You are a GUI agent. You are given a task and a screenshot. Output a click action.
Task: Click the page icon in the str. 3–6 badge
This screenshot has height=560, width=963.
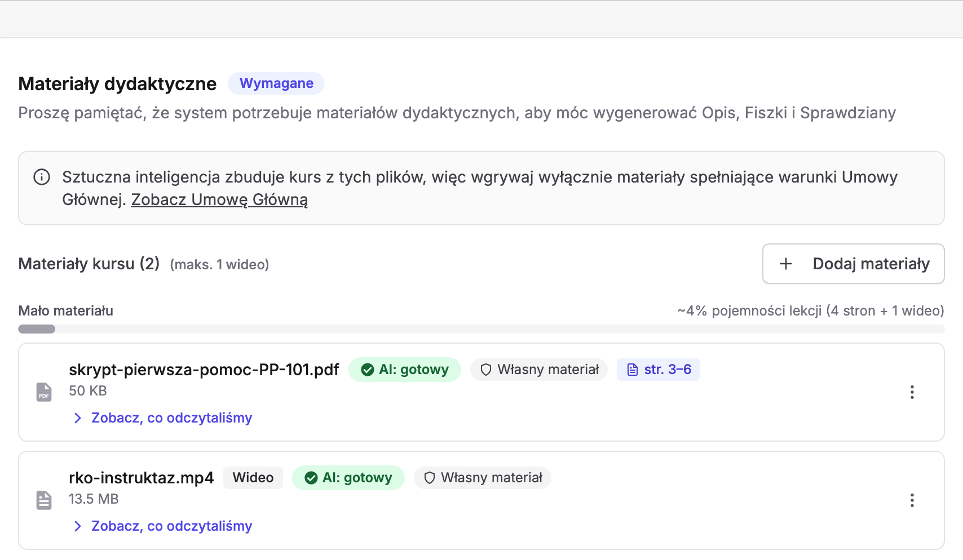tap(633, 370)
